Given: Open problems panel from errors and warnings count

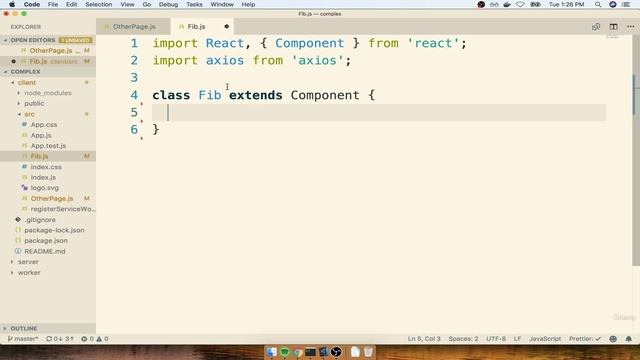Looking at the screenshot, I should (x=94, y=339).
